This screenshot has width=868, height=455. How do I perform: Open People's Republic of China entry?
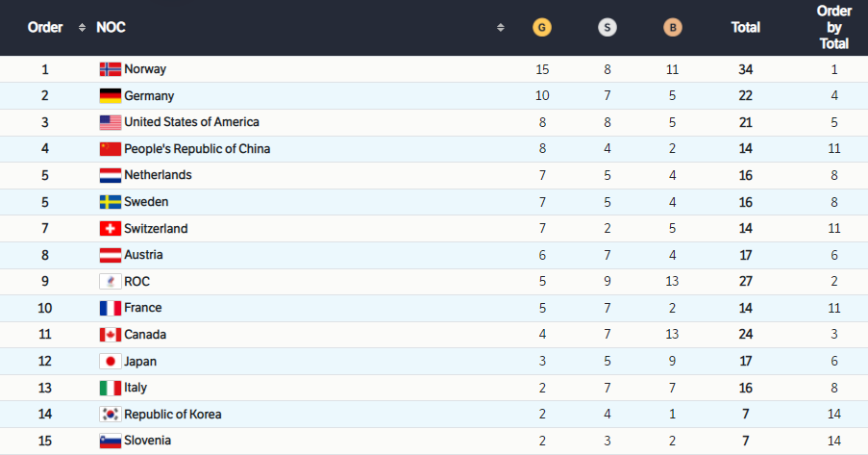[197, 149]
